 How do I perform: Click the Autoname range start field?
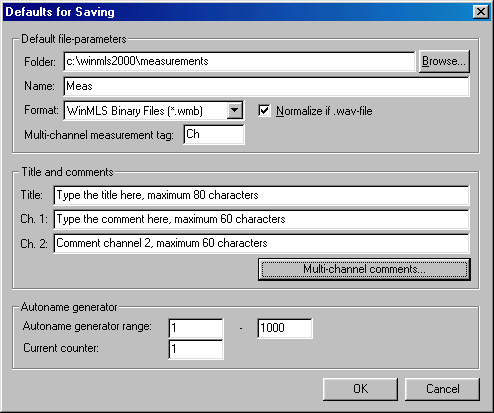(x=196, y=328)
